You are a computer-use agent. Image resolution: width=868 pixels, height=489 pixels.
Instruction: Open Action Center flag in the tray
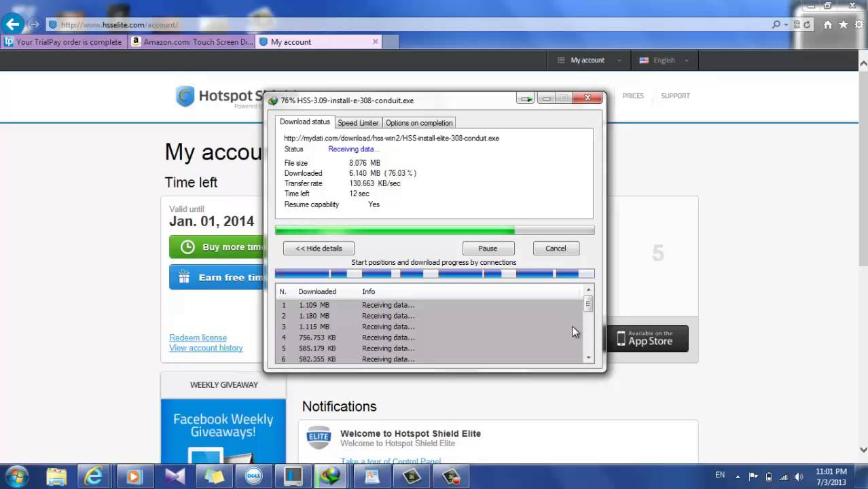pyautogui.click(x=753, y=476)
